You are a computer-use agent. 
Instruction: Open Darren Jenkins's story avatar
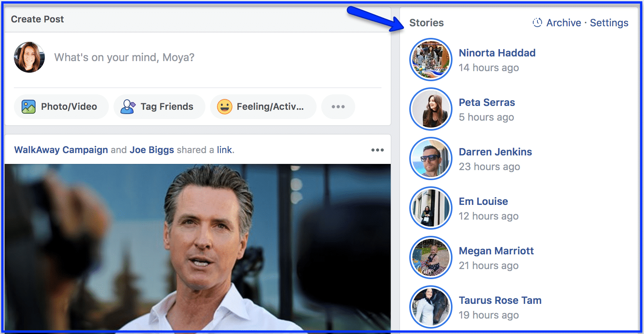pyautogui.click(x=431, y=158)
